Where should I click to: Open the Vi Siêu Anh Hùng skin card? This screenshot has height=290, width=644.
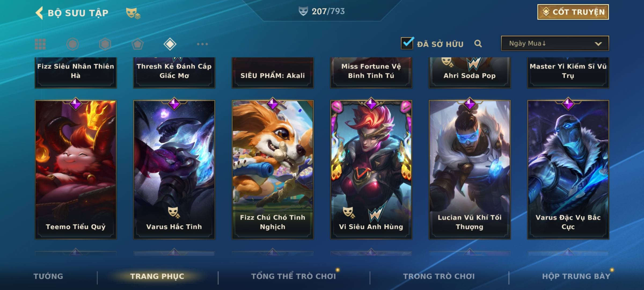click(371, 170)
